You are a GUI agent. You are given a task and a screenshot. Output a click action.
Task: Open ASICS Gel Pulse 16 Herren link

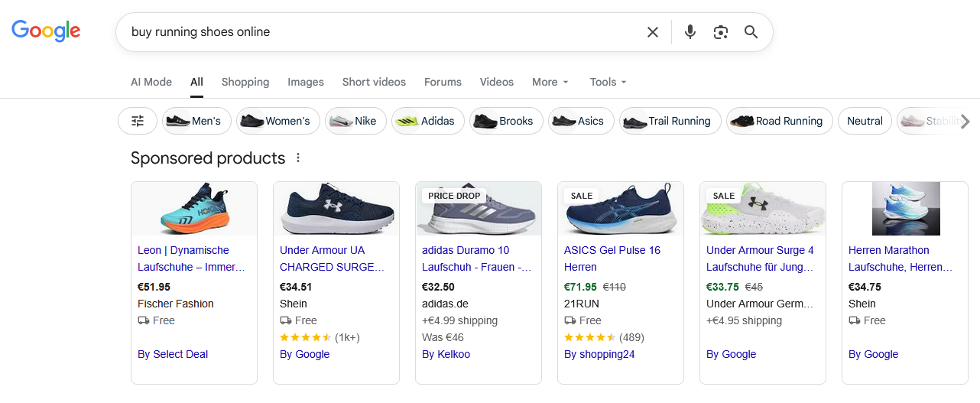coord(612,258)
